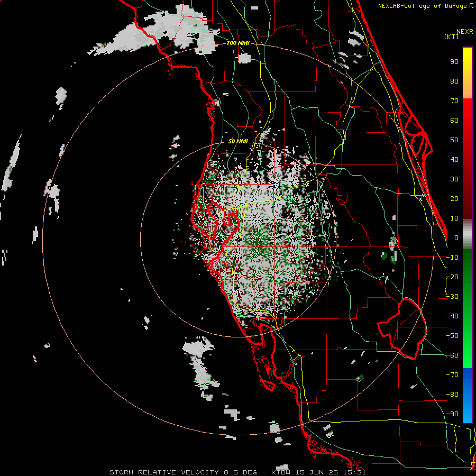Select the 50 NMI range ring label
The image size is (476, 476).
(237, 141)
